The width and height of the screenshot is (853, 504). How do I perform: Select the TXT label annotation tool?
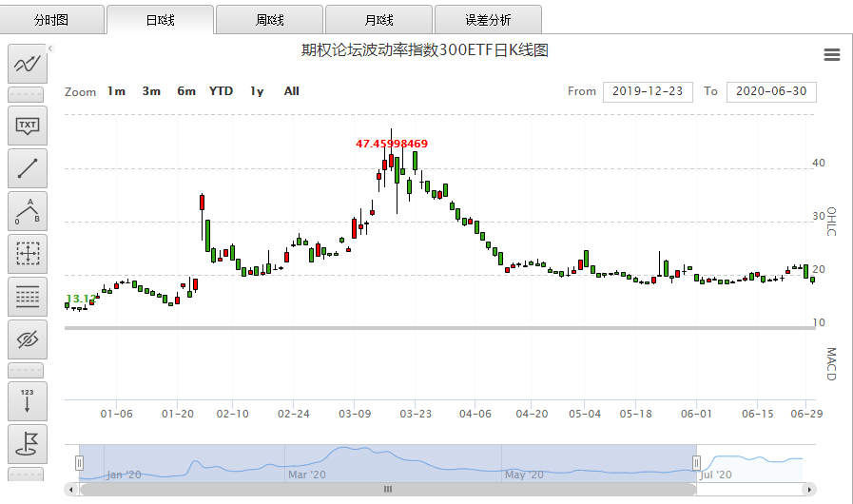[28, 126]
